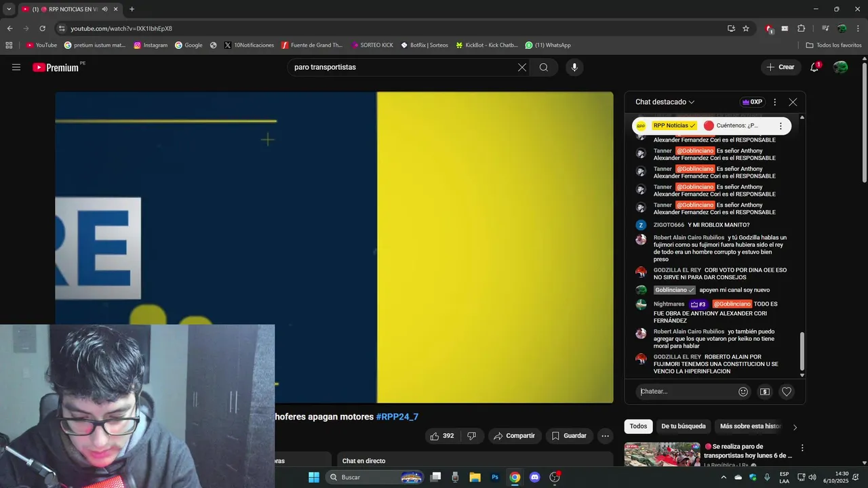The width and height of the screenshot is (868, 488).
Task: Open the Chrome profile avatar
Action: tap(842, 28)
